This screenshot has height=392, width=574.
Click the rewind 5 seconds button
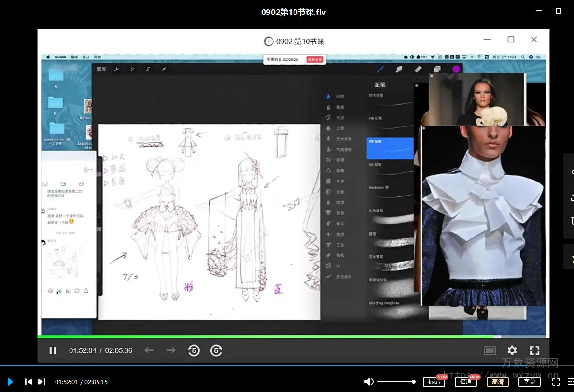[194, 350]
